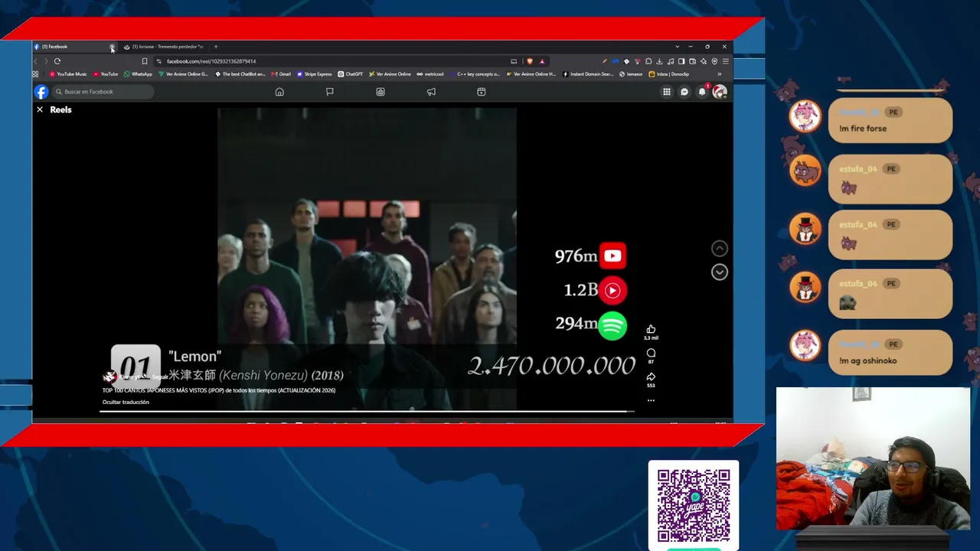Open the browser downloads icon
Viewport: 980px width, 551px height.
click(x=659, y=61)
